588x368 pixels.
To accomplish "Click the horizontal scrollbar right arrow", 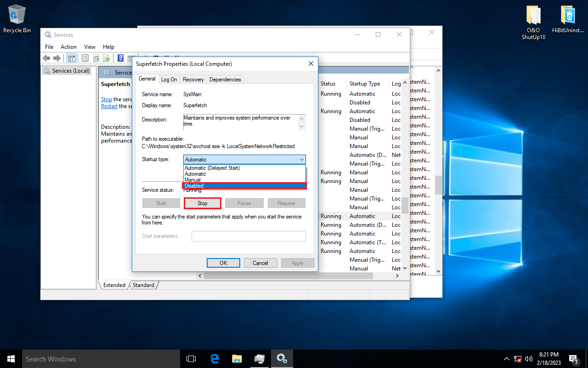I will tap(397, 276).
